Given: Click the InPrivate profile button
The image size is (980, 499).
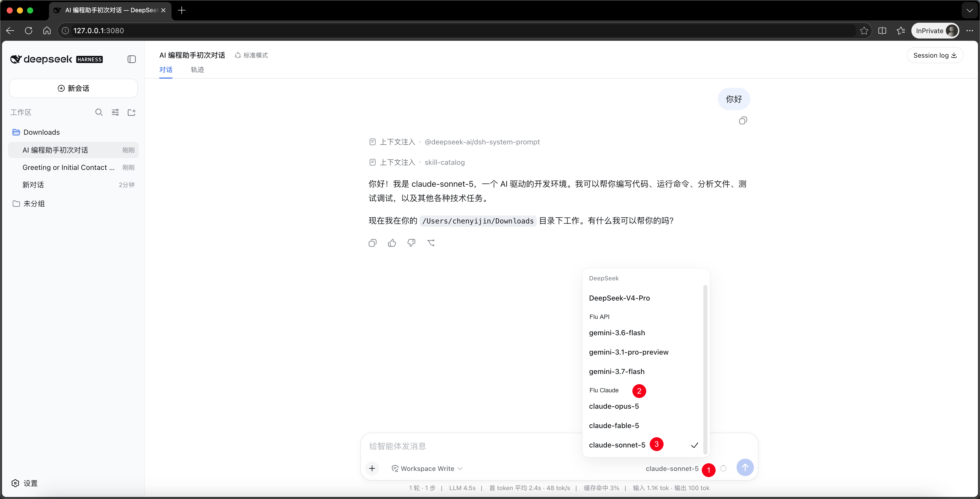Looking at the screenshot, I should (x=935, y=31).
